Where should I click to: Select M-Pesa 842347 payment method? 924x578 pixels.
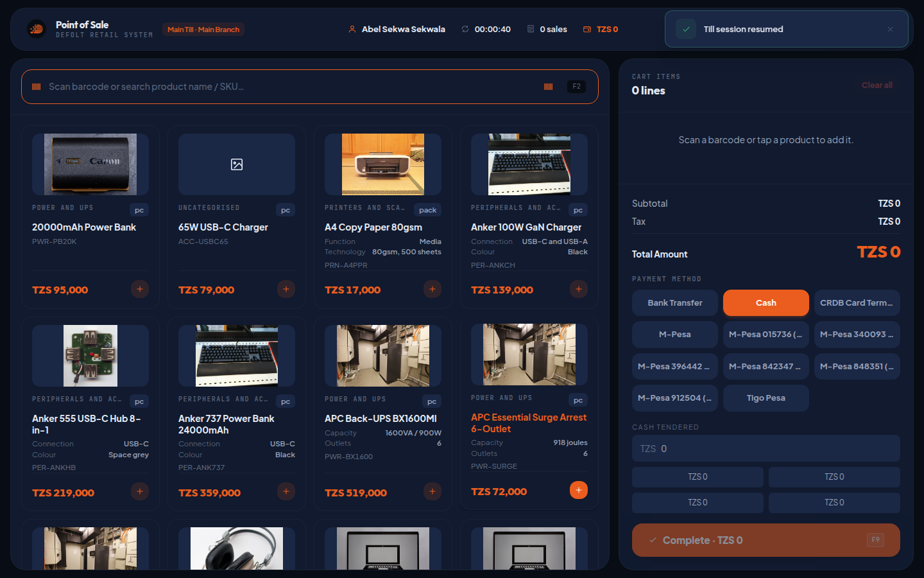(x=766, y=367)
